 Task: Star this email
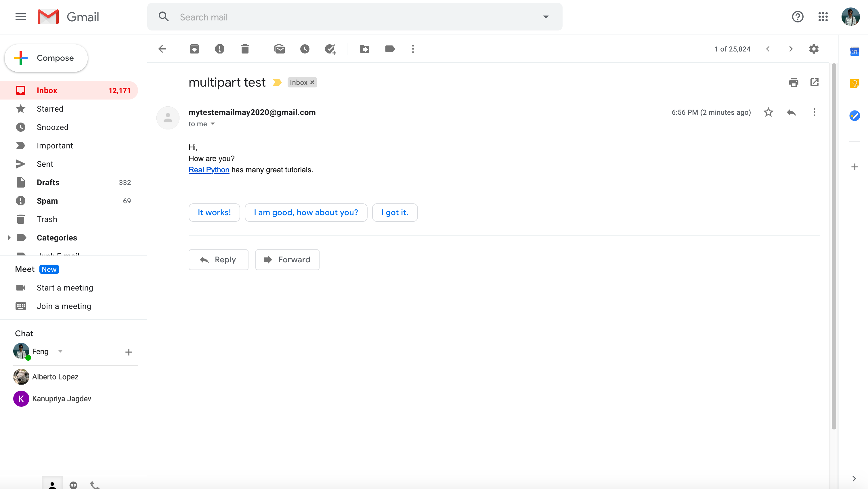point(768,112)
